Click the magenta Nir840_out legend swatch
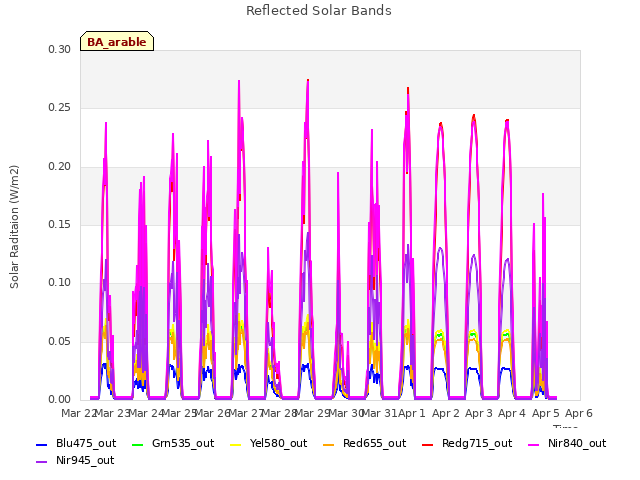640x480 pixels. coord(533,444)
